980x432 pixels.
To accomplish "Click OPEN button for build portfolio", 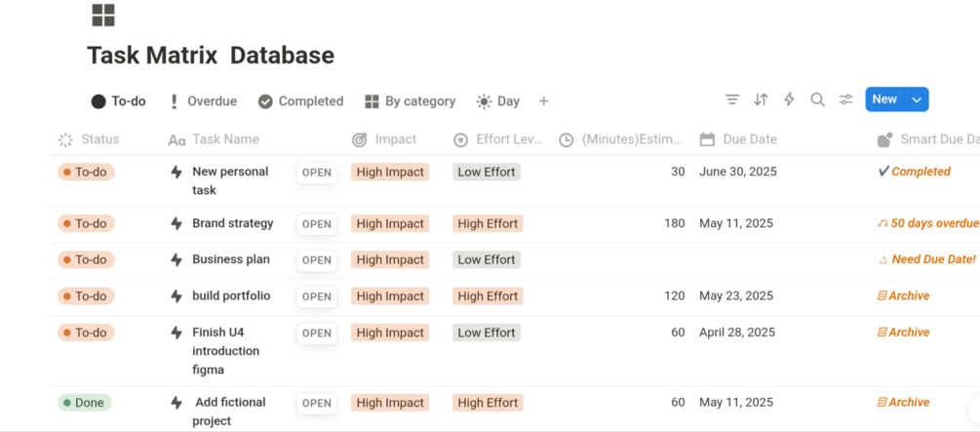I will pyautogui.click(x=317, y=296).
